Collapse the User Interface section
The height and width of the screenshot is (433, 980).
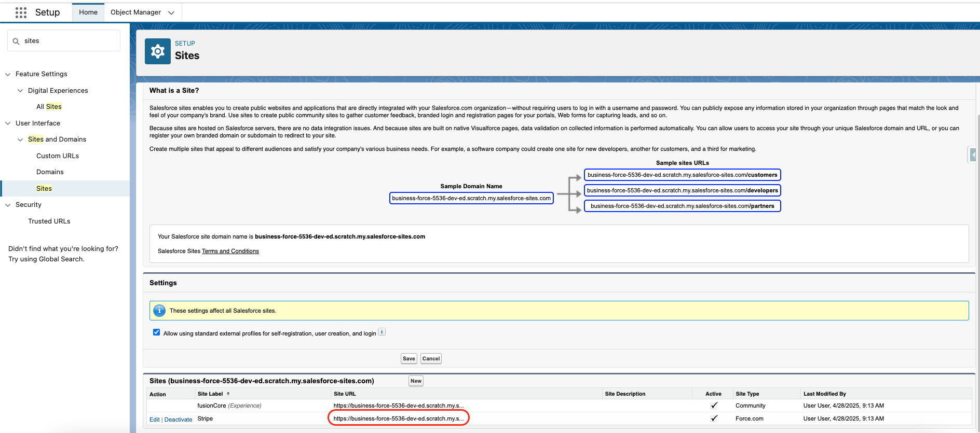(8, 123)
